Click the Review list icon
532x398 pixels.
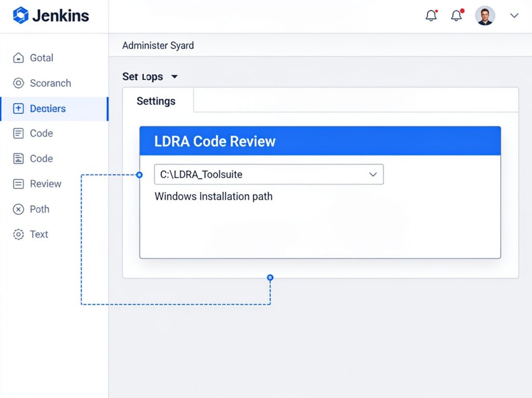tap(18, 184)
